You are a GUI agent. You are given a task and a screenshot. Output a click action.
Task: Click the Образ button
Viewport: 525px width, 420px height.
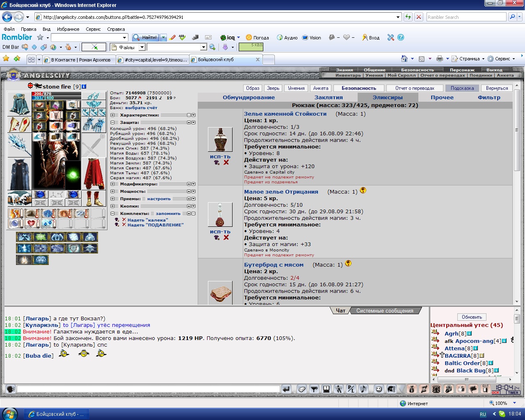tap(253, 88)
